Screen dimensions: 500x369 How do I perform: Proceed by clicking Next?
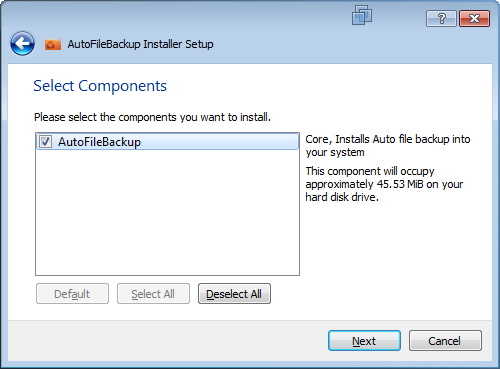(x=364, y=341)
